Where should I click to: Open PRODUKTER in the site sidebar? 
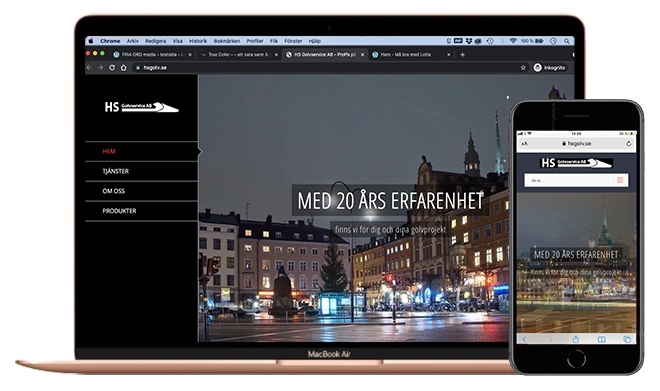142,211
